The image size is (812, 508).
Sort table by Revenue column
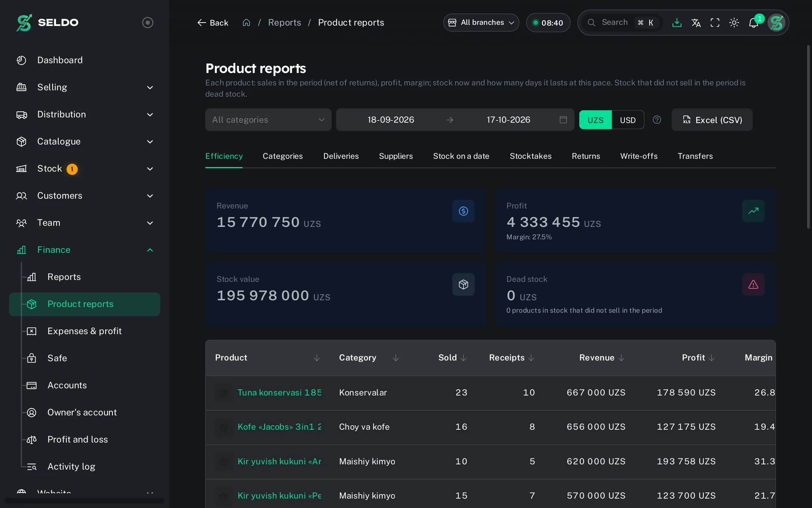click(x=602, y=357)
